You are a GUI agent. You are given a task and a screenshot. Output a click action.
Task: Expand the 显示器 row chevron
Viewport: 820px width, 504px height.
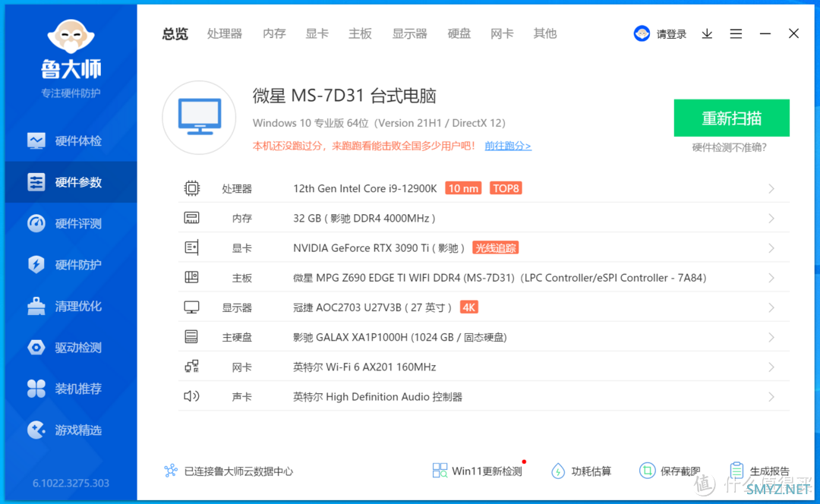point(771,308)
